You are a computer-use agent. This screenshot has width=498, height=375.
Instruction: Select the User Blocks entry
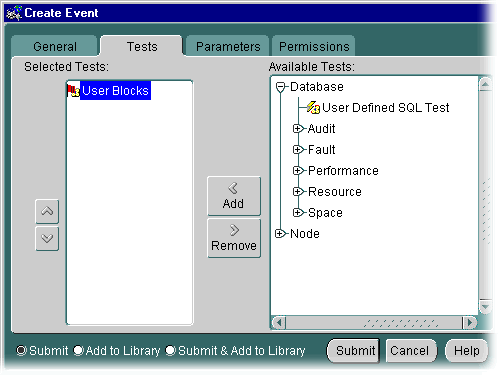tap(115, 91)
